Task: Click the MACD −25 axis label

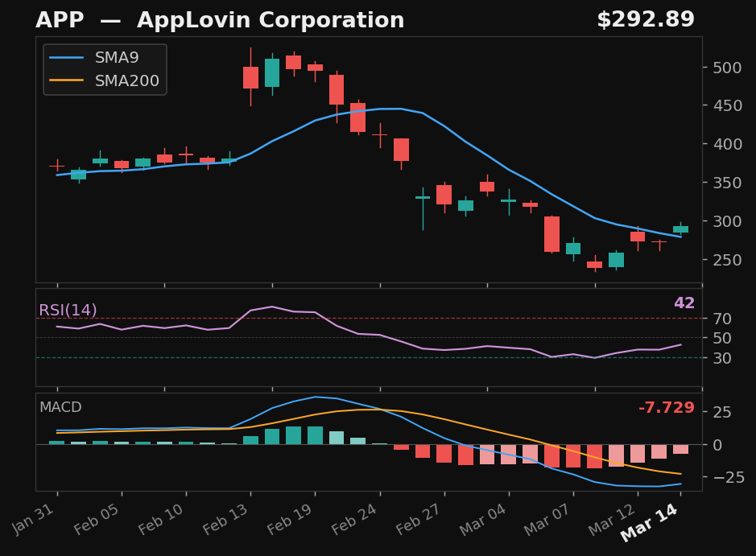Action: coord(729,477)
